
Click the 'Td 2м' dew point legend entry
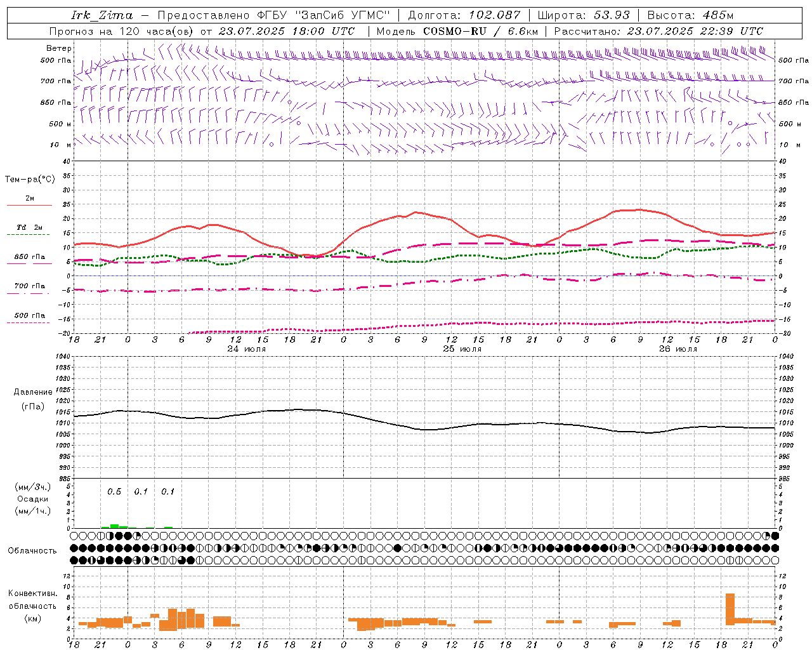coord(29,227)
